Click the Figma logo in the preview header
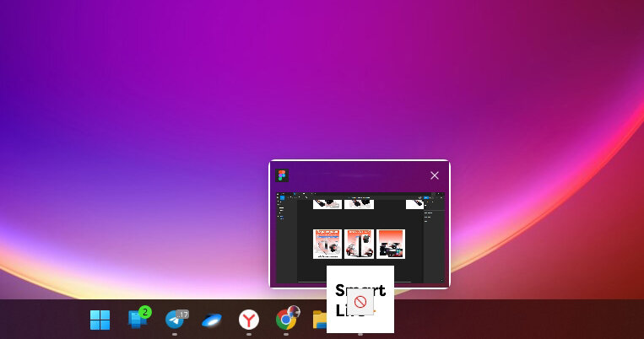 [x=282, y=175]
